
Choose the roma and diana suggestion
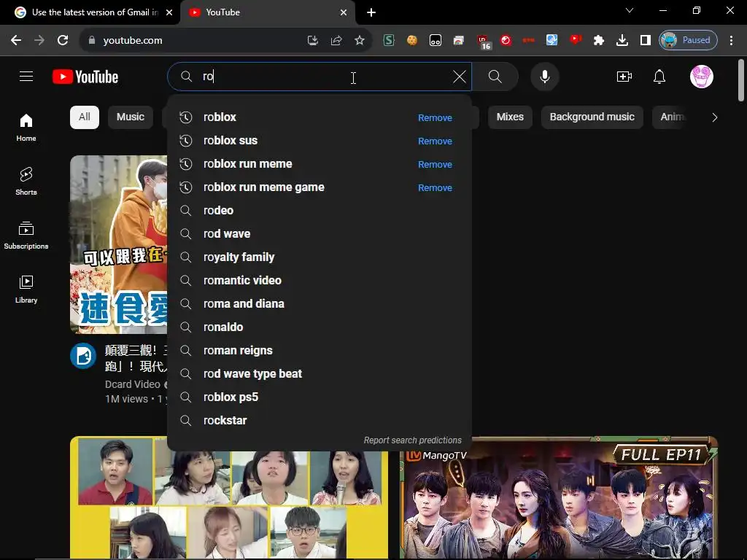pyautogui.click(x=320, y=304)
